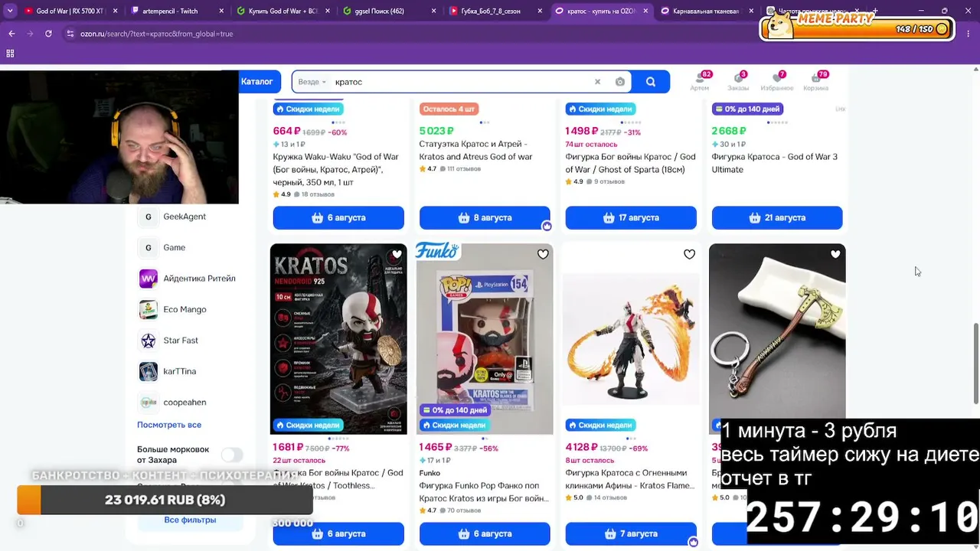Open the browser tab search dropdown
The image size is (980, 551).
click(x=10, y=11)
